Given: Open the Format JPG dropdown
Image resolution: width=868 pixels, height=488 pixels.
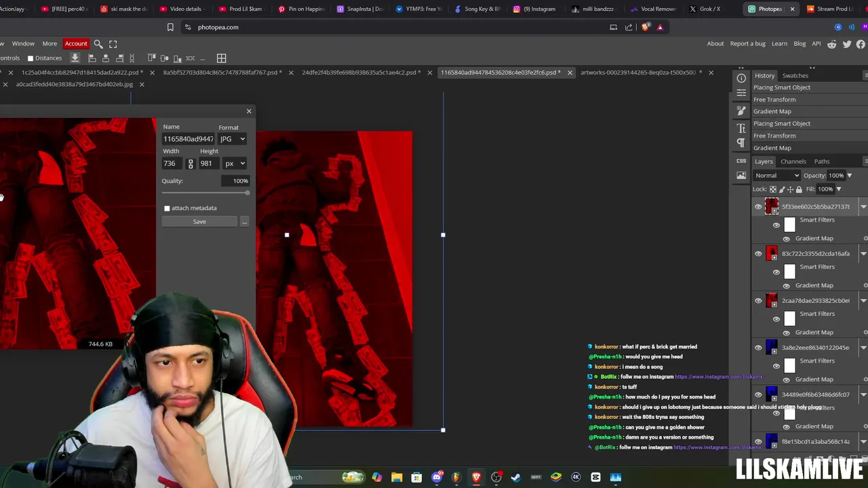Looking at the screenshot, I should point(233,139).
